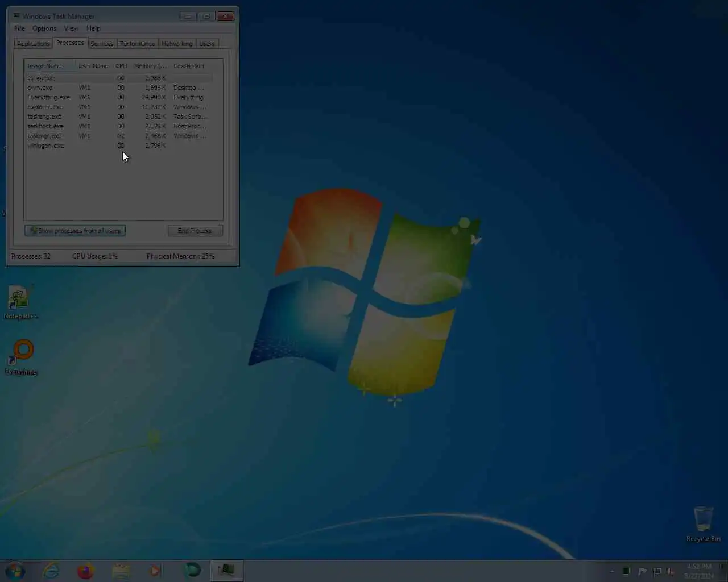This screenshot has width=728, height=582.
Task: Click the volume speaker tray icon
Action: click(x=671, y=571)
